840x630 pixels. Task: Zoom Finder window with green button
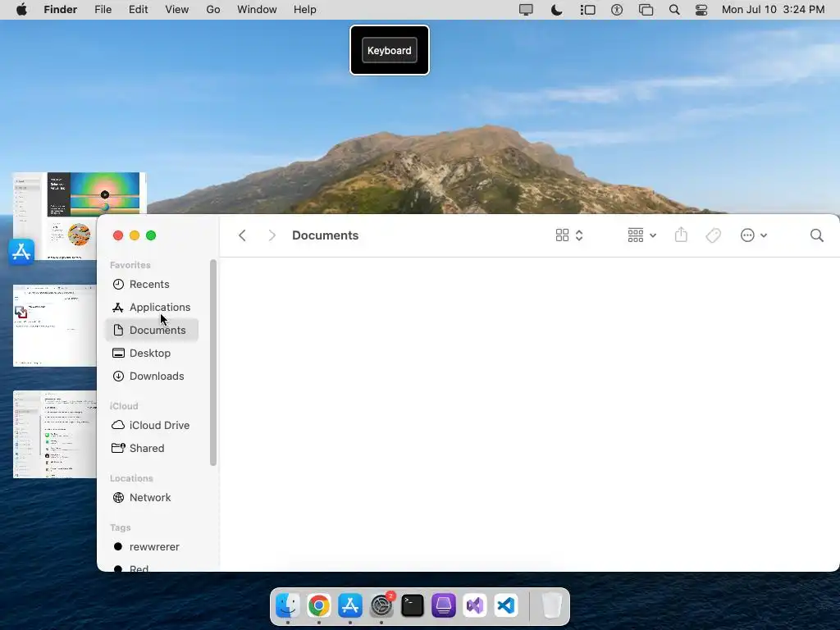(151, 235)
